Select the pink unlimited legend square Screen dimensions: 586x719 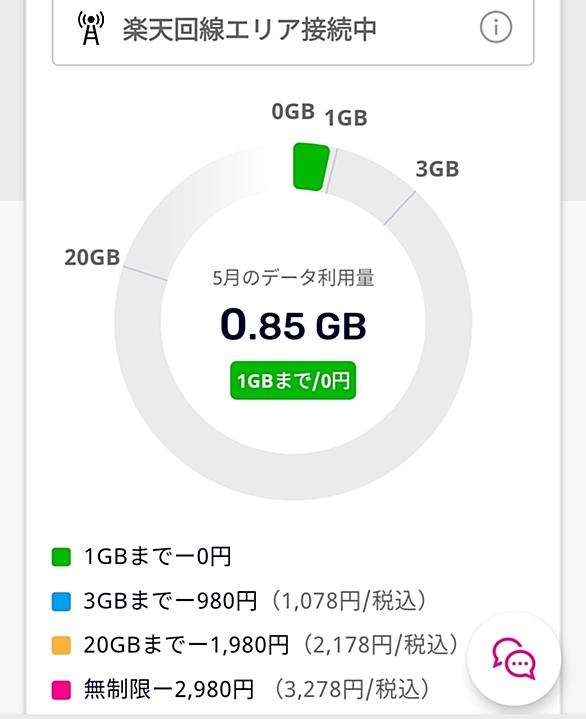[61, 690]
